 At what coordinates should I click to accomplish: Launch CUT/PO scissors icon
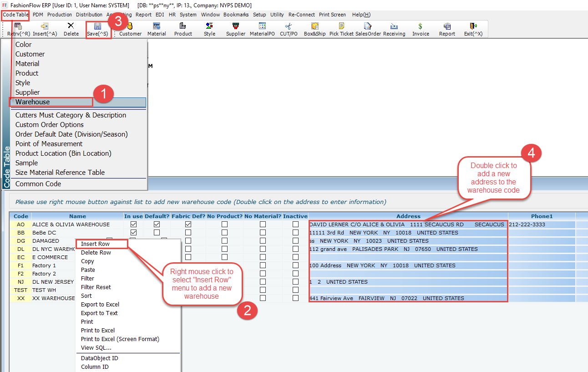coord(289,27)
